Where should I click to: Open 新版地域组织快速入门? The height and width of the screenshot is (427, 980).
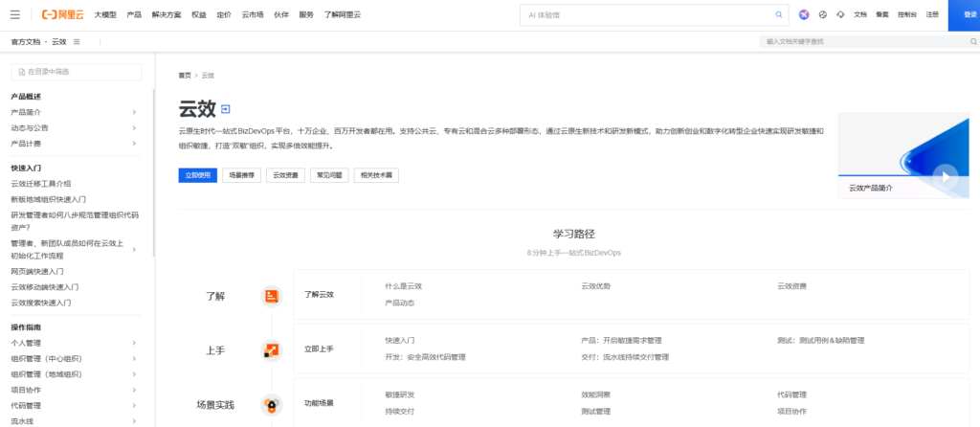pos(48,199)
